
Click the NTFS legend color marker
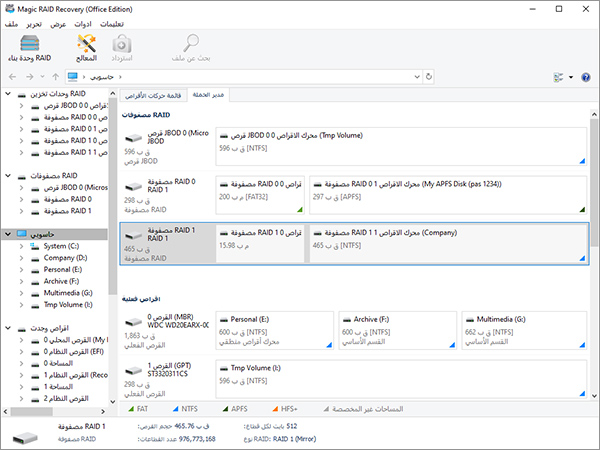[x=175, y=409]
